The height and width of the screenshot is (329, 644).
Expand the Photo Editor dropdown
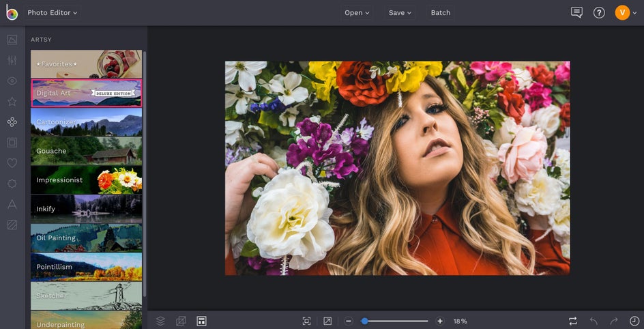53,12
